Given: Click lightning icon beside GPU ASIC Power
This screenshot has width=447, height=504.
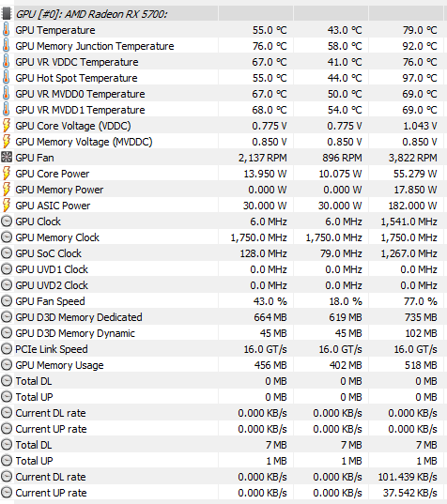Looking at the screenshot, I should [x=7, y=205].
